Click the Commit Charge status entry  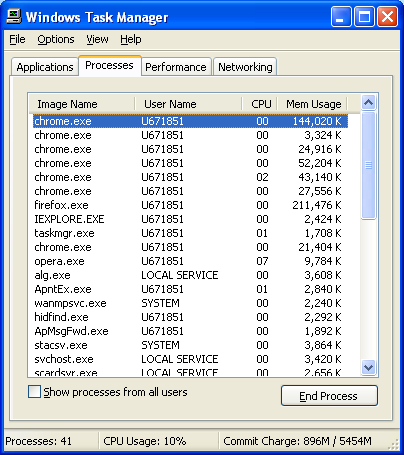(297, 441)
